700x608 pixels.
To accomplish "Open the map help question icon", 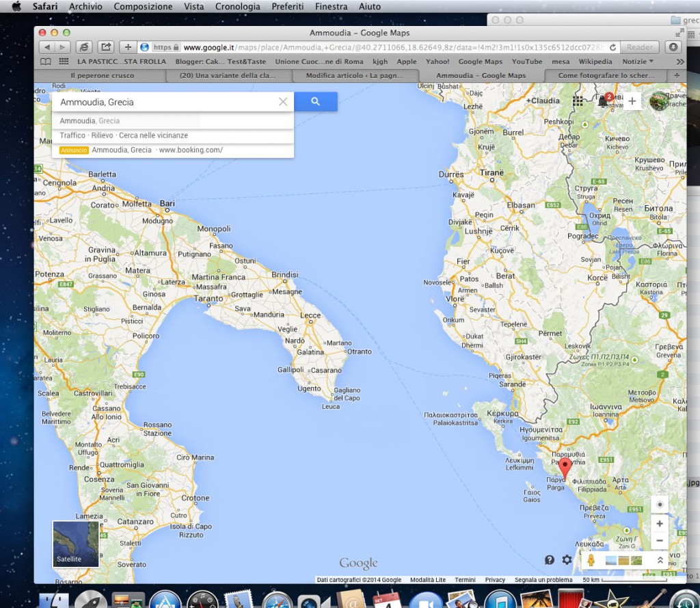I will [x=549, y=559].
